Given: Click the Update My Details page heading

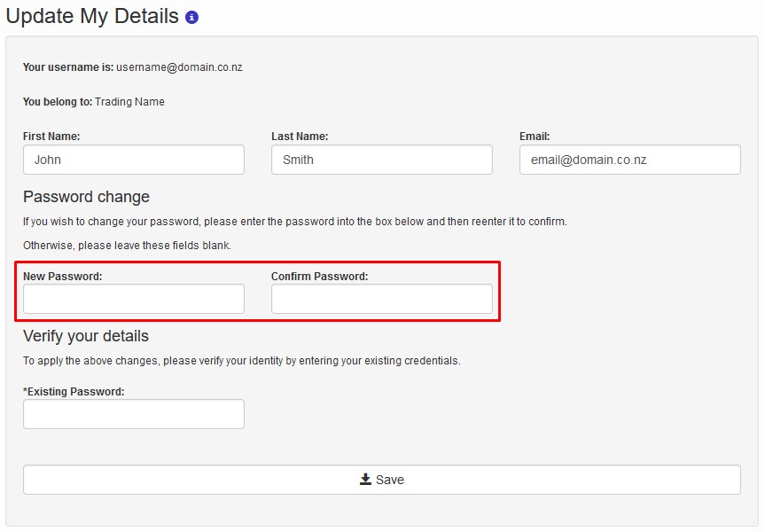Looking at the screenshot, I should click(92, 16).
